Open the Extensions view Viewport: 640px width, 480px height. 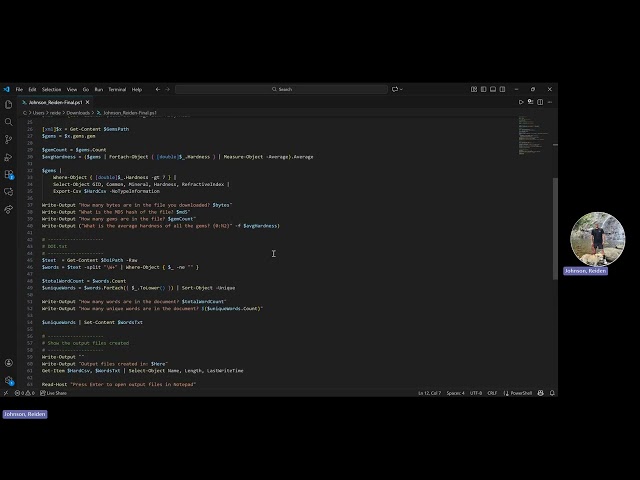click(8, 175)
